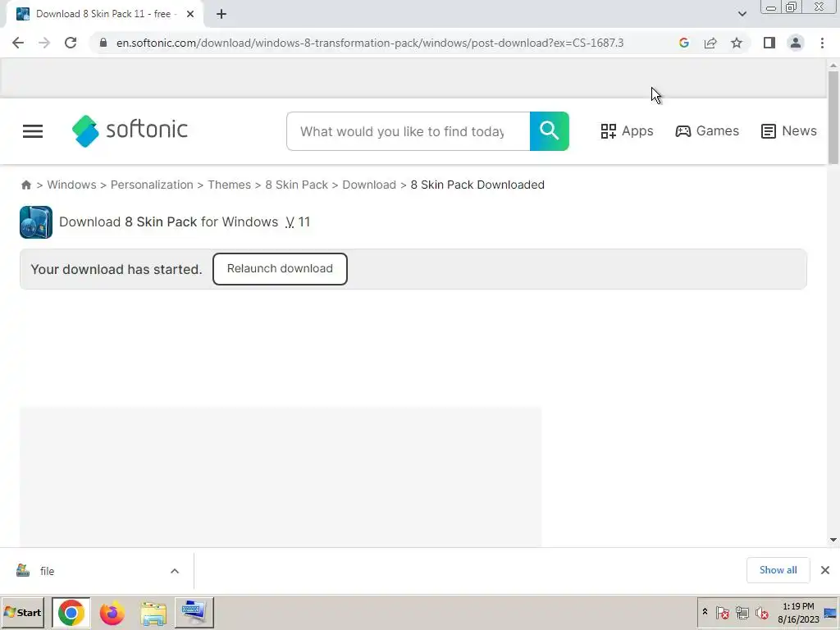Click the share page icon
Image resolution: width=840 pixels, height=630 pixels.
(710, 43)
